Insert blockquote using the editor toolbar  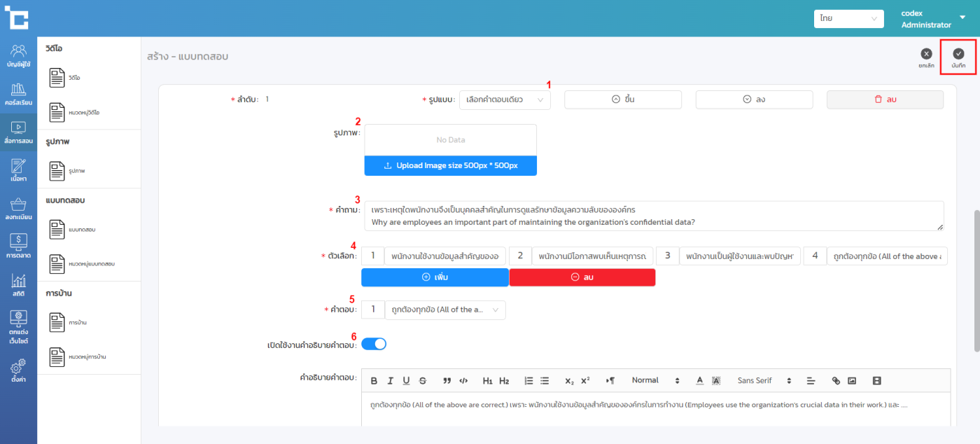tap(447, 381)
